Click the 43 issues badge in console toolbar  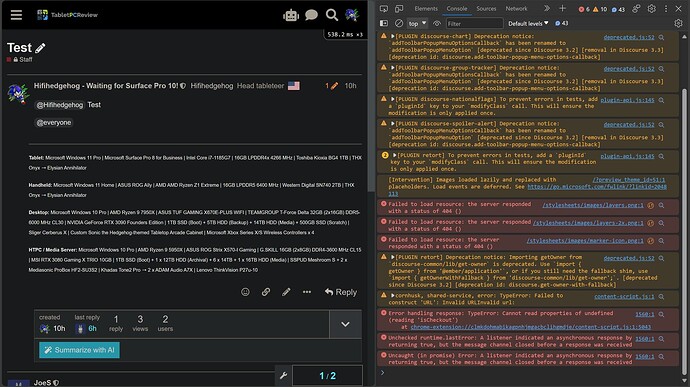pyautogui.click(x=562, y=23)
